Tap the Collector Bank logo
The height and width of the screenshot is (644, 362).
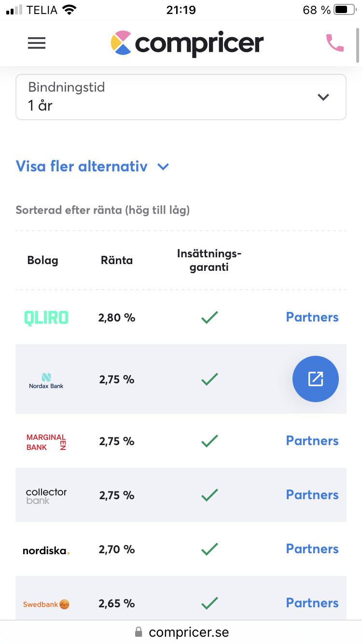(x=46, y=496)
